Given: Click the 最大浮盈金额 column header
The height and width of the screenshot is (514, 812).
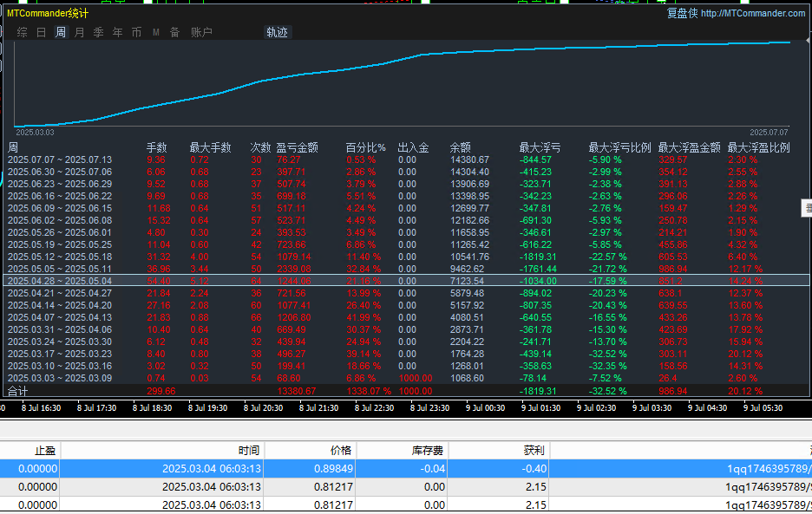Looking at the screenshot, I should coord(690,147).
